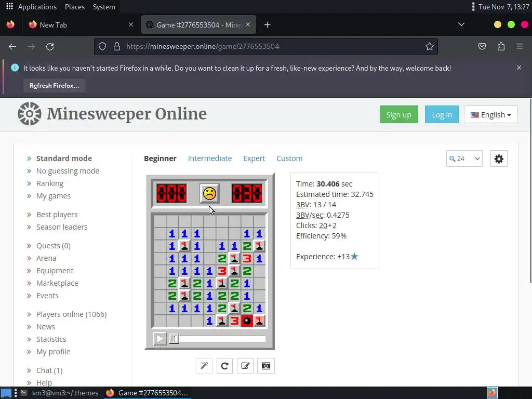532x399 pixels.
Task: Click the show desktop taskbar icon
Action: (6, 393)
